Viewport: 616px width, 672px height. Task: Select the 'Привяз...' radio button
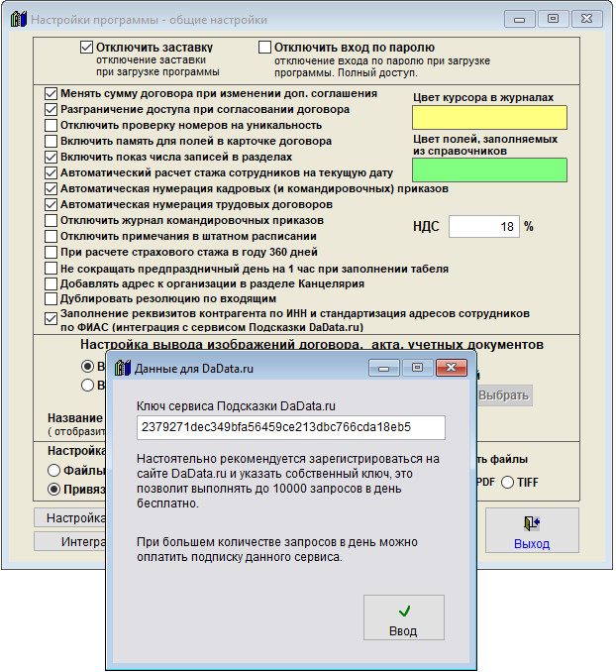coord(54,490)
